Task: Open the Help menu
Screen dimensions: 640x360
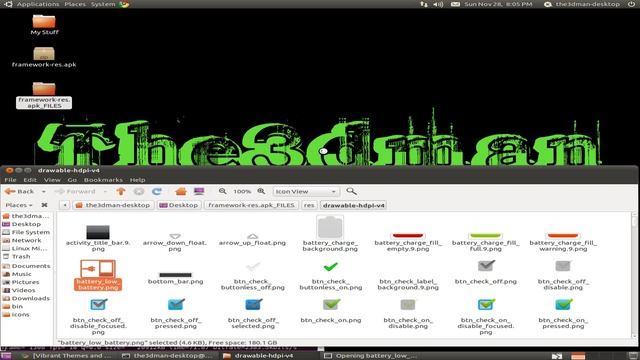Action: [x=138, y=180]
